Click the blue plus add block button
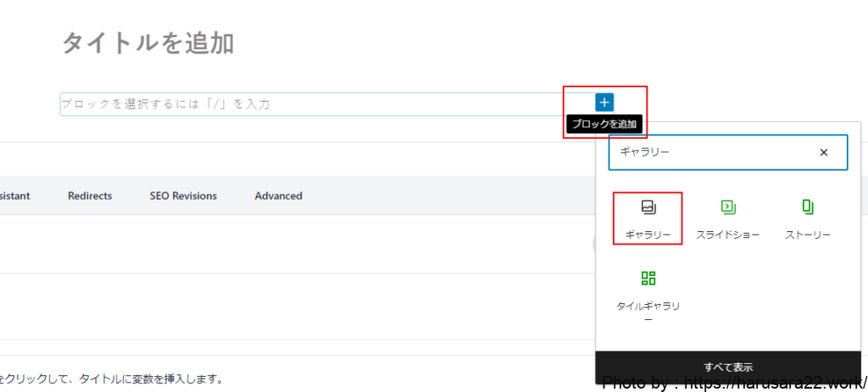 604,102
